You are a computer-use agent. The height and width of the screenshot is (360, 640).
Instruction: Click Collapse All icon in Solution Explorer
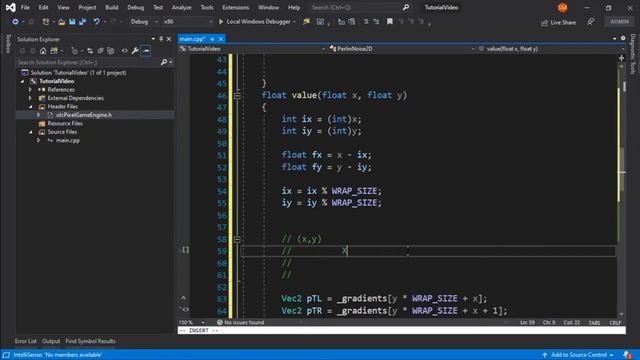click(x=100, y=51)
